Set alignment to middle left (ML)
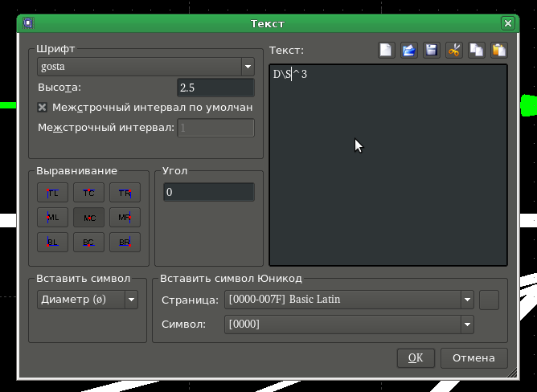The image size is (537, 392). [x=53, y=218]
